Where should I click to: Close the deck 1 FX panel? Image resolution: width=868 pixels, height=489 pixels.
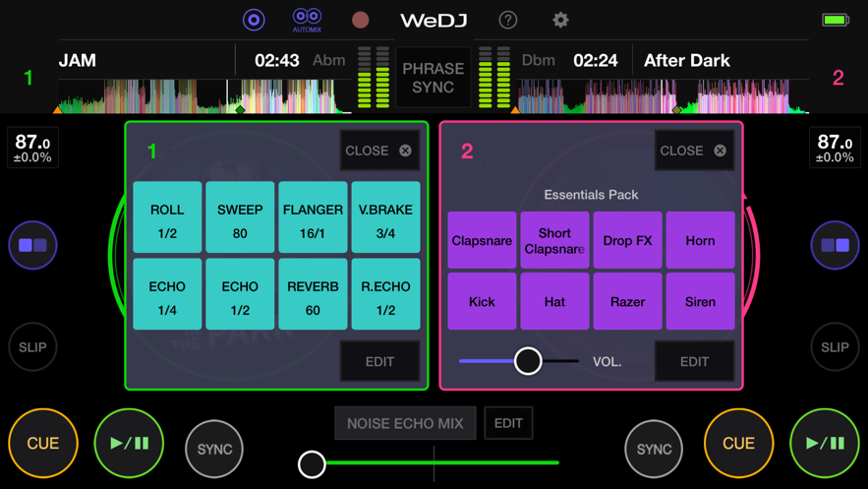(379, 151)
